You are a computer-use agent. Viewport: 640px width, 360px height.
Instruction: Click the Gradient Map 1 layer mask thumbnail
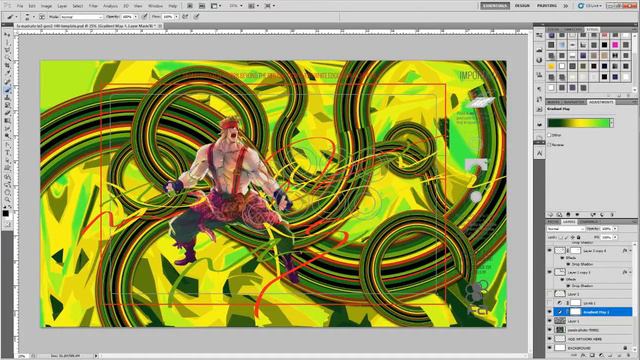point(575,312)
